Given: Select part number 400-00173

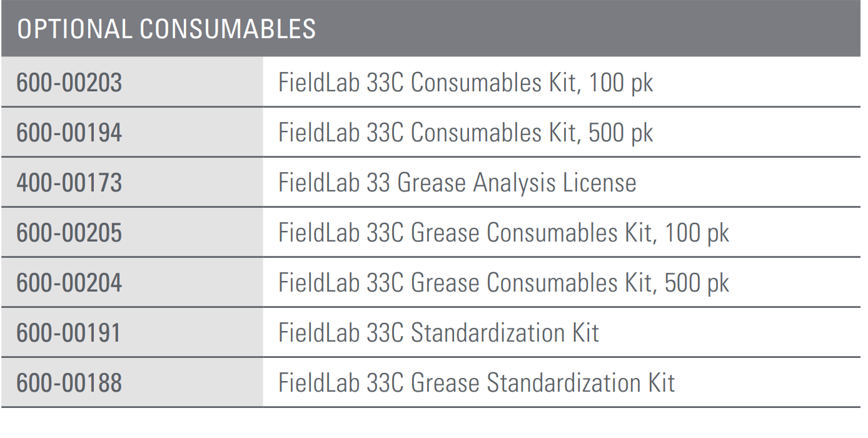Looking at the screenshot, I should point(69,183).
